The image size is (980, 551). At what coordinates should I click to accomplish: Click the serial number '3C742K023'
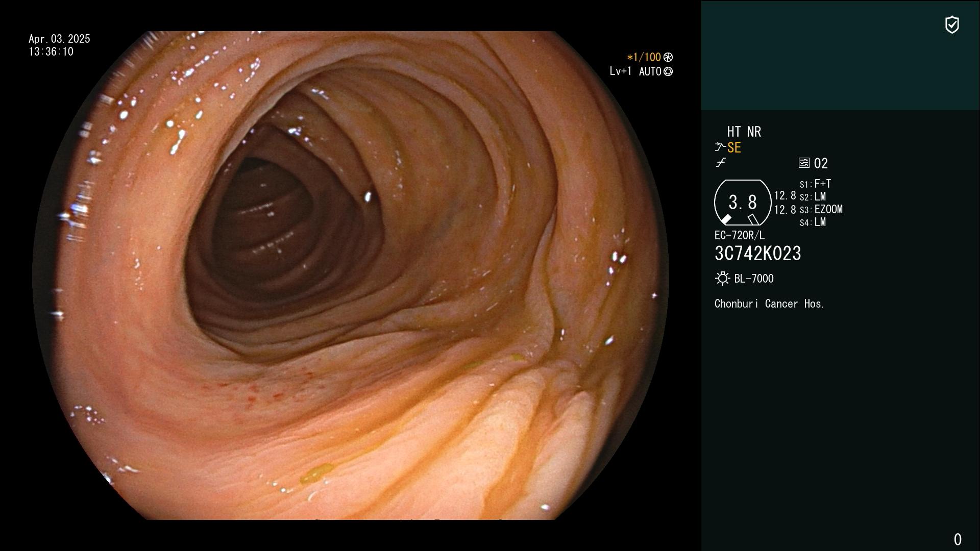[758, 254]
